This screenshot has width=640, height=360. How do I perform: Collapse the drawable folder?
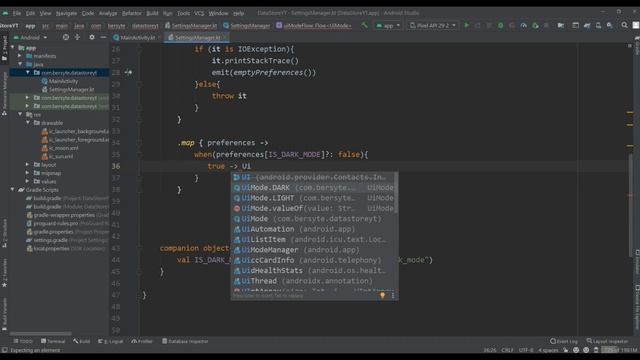(28, 122)
